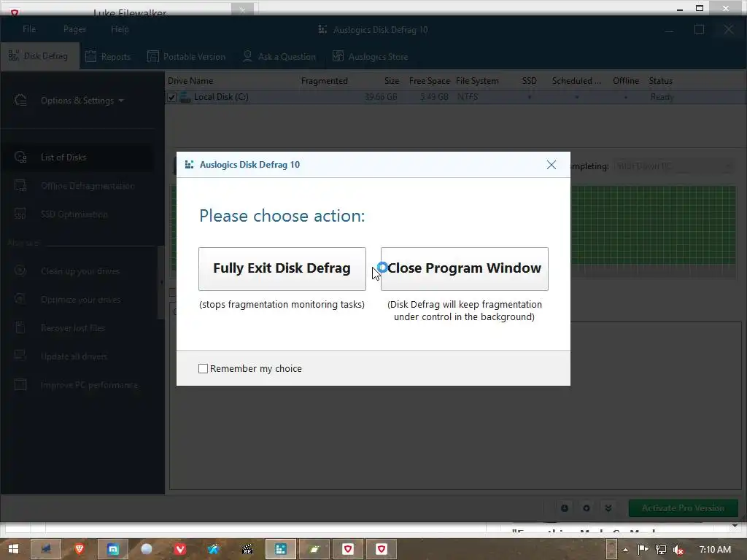The image size is (747, 560).
Task: Click the Offline column header
Action: coord(625,81)
